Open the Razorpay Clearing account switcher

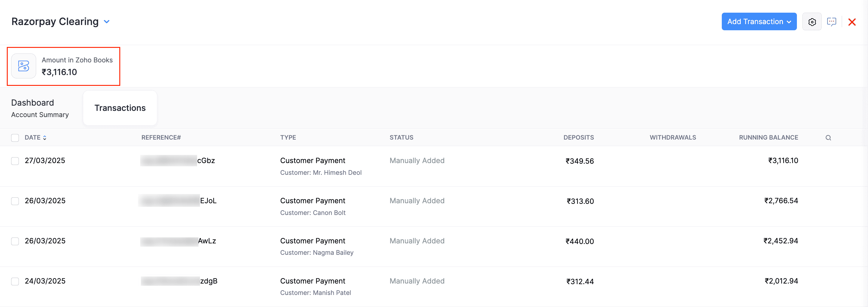pyautogui.click(x=106, y=21)
